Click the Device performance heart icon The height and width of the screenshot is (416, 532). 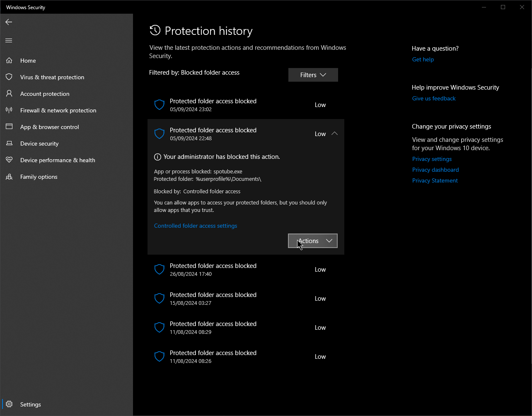click(9, 160)
